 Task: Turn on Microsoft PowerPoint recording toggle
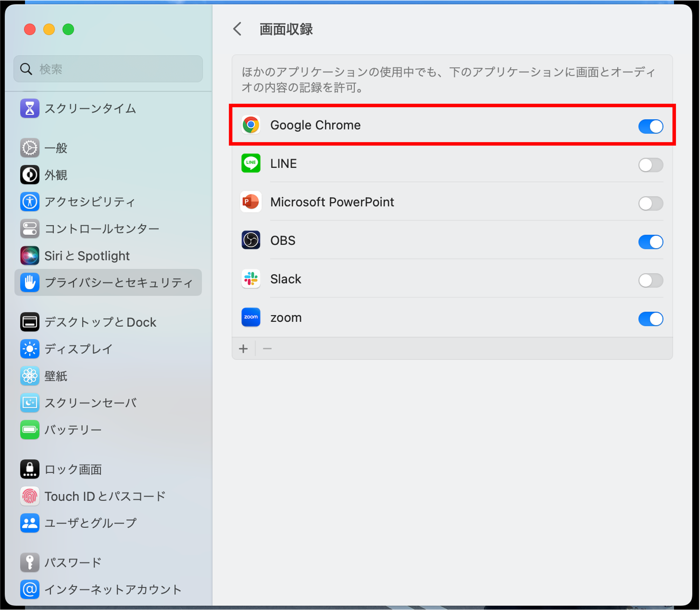[651, 203]
